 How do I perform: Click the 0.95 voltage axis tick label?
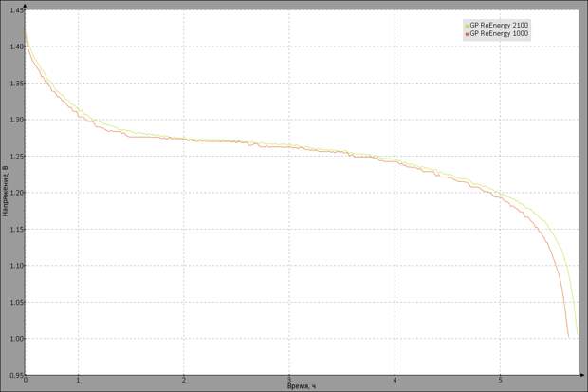pos(15,375)
